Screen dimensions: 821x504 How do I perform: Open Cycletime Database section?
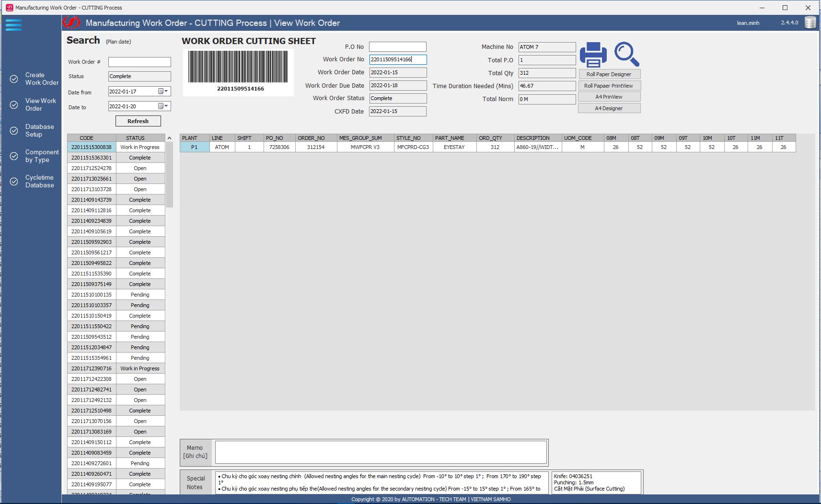[x=39, y=182]
